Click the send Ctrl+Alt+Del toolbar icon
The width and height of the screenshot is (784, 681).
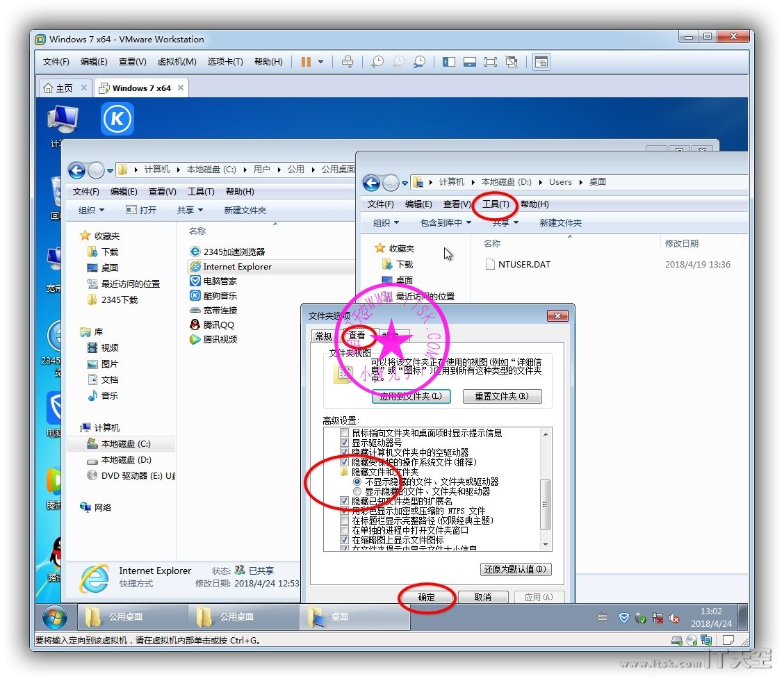(x=348, y=62)
